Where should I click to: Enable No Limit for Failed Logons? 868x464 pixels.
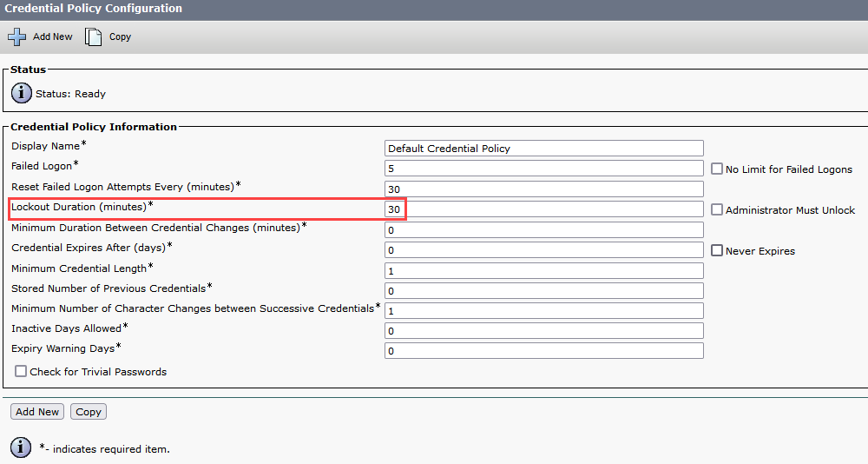pyautogui.click(x=717, y=169)
